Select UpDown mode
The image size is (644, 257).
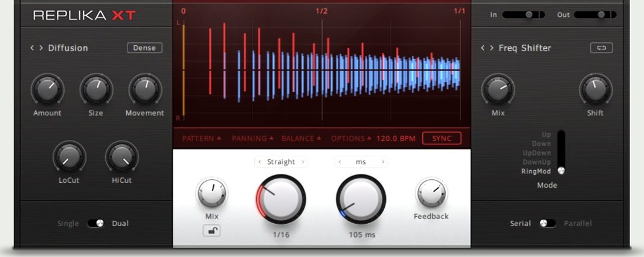pos(537,153)
